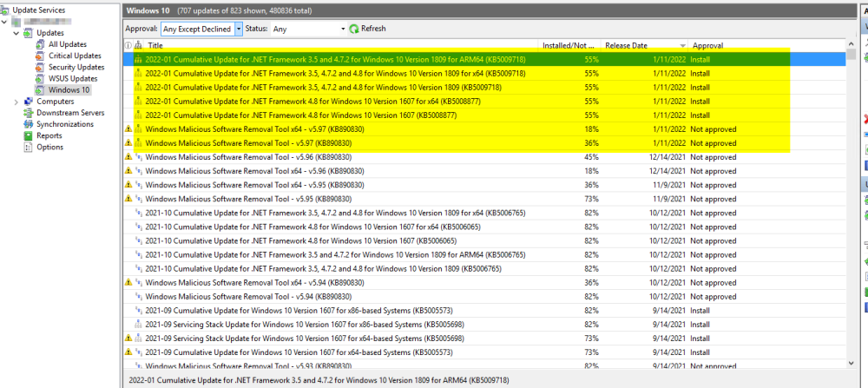Collapse the WSUS server node
This screenshot has width=868, height=388.
pyautogui.click(x=4, y=22)
